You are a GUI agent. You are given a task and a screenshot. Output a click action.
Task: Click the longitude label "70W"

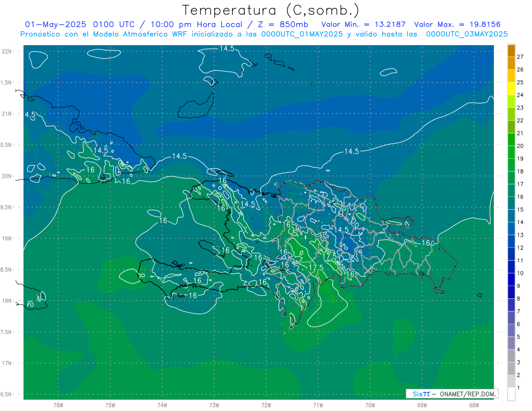[x=370, y=405]
